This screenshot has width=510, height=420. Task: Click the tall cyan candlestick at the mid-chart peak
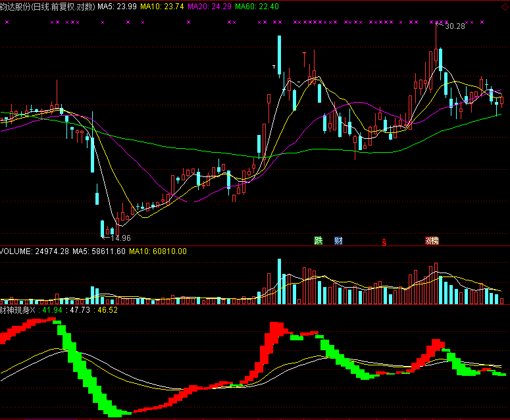(x=279, y=57)
